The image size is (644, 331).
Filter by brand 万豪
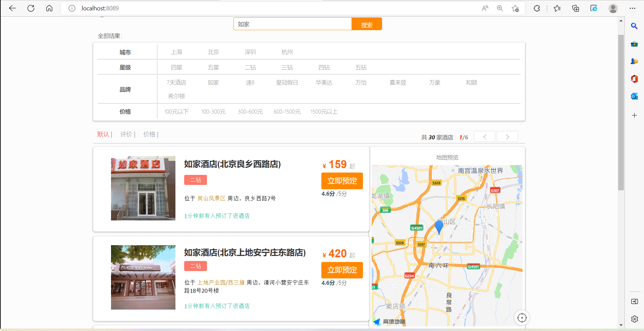click(x=435, y=82)
